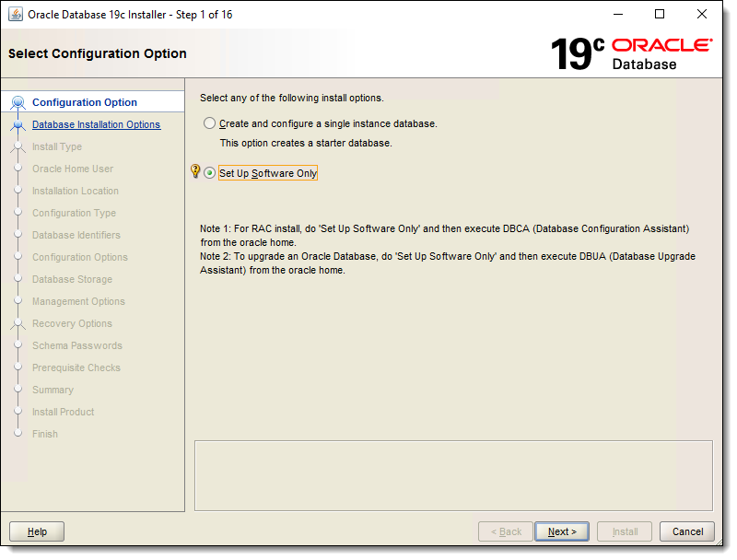737x560 pixels.
Task: Open the Database Installation Options step
Action: pyautogui.click(x=96, y=124)
